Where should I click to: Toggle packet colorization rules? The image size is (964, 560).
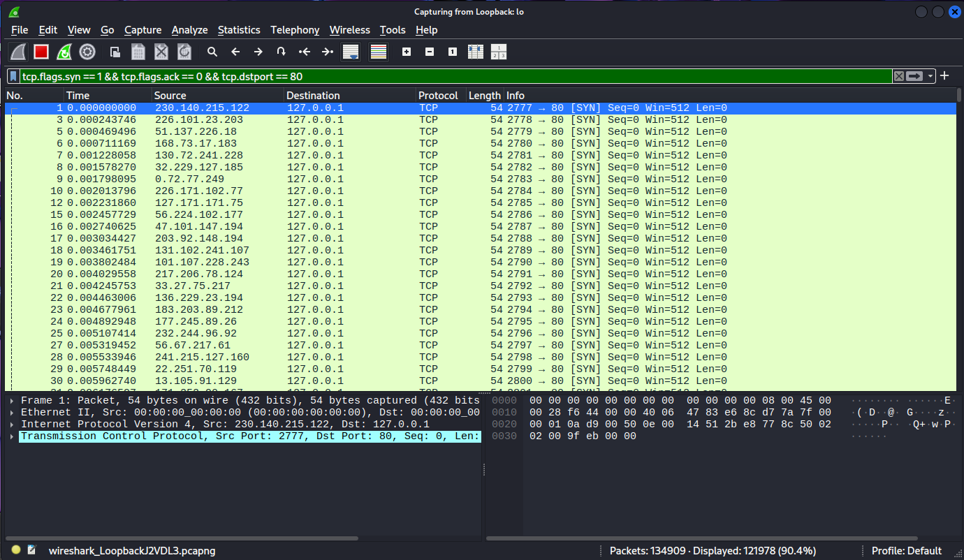pos(379,52)
